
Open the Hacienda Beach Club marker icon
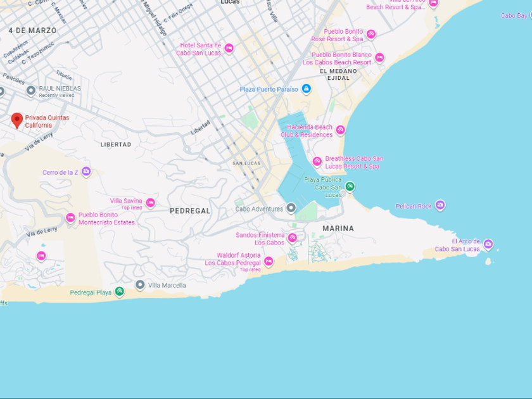pyautogui.click(x=340, y=130)
